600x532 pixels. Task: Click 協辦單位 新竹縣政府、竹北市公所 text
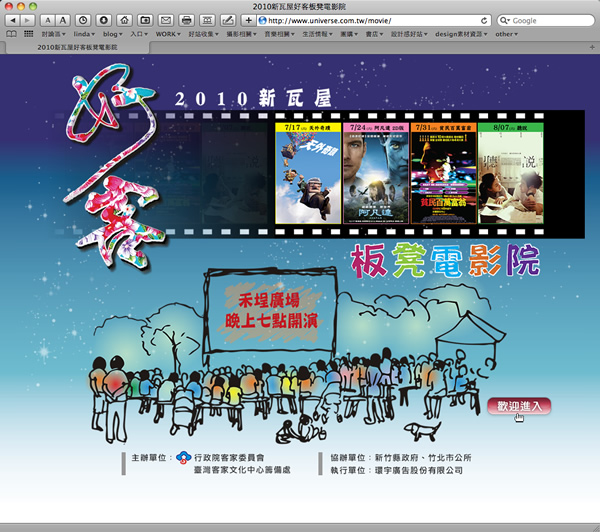point(401,457)
